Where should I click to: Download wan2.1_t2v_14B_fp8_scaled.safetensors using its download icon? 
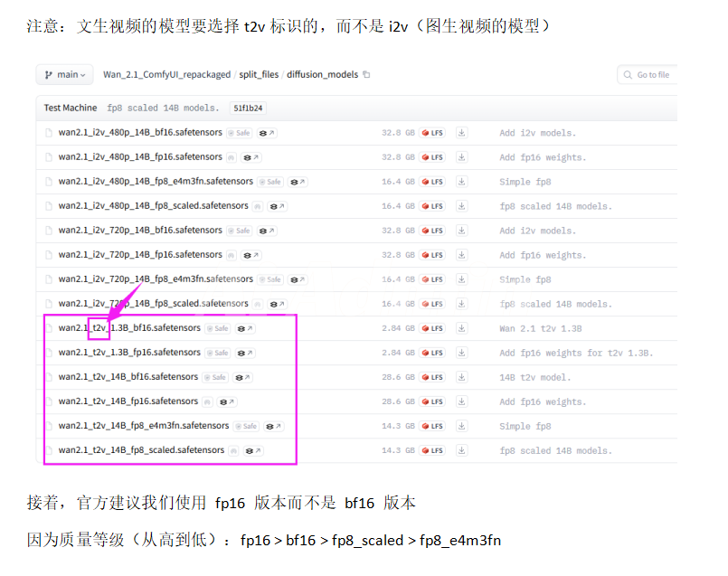tap(461, 450)
